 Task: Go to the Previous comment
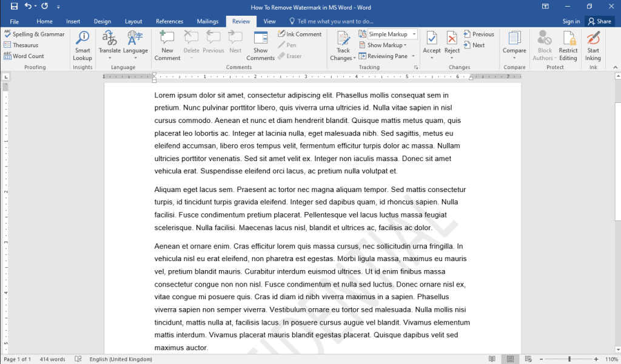tap(213, 43)
